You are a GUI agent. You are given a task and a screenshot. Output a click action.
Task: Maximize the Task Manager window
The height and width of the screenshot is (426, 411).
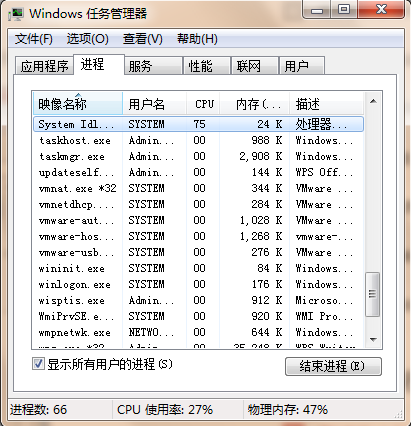click(x=344, y=10)
